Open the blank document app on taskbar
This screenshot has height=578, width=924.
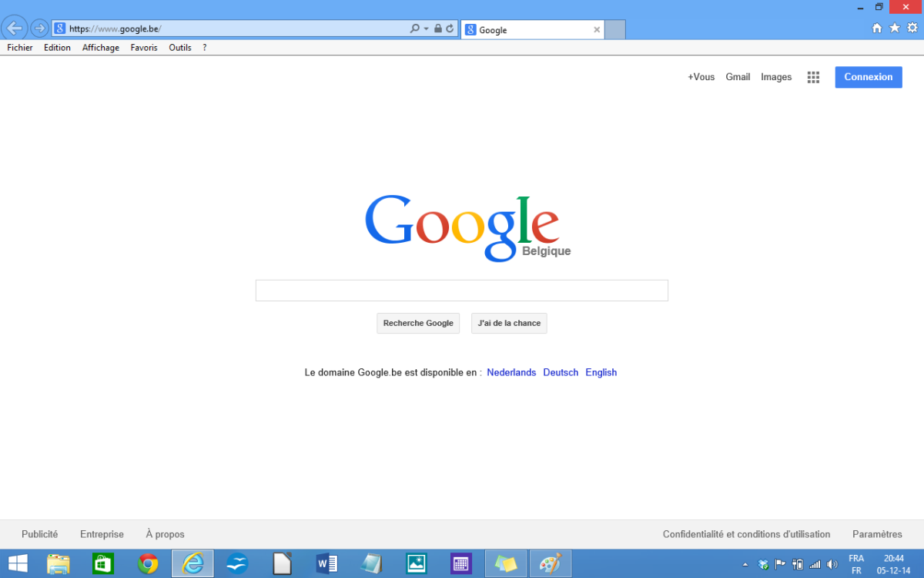tap(282, 564)
